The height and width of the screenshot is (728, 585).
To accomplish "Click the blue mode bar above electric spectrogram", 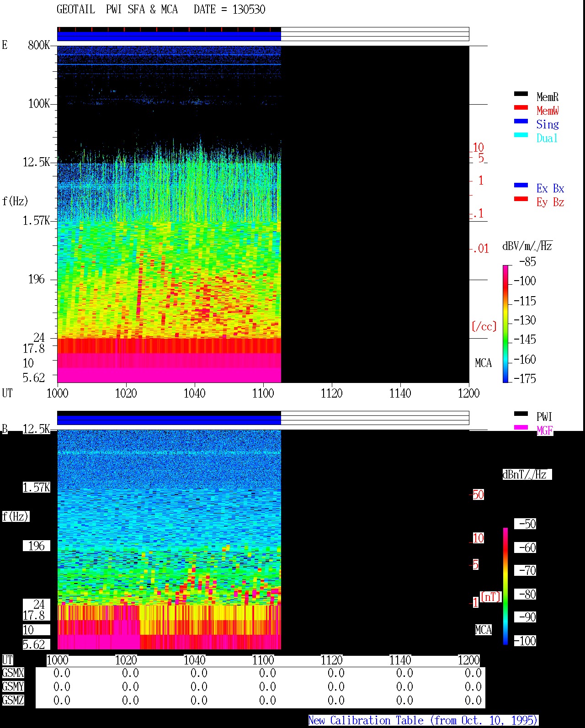I will click(x=169, y=36).
